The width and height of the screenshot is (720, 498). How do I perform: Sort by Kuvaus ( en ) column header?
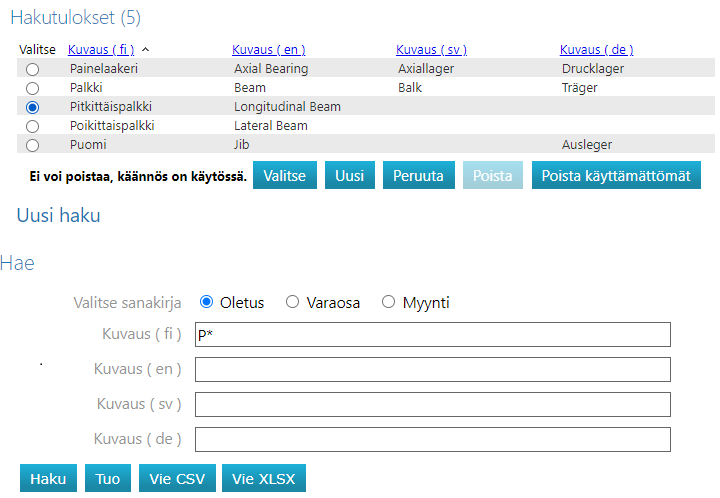point(268,49)
